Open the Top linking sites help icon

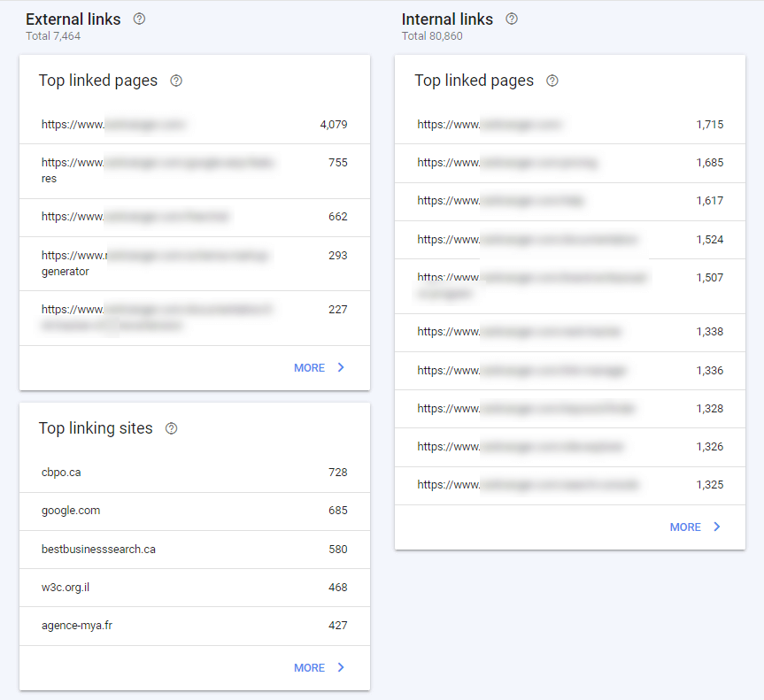point(170,428)
